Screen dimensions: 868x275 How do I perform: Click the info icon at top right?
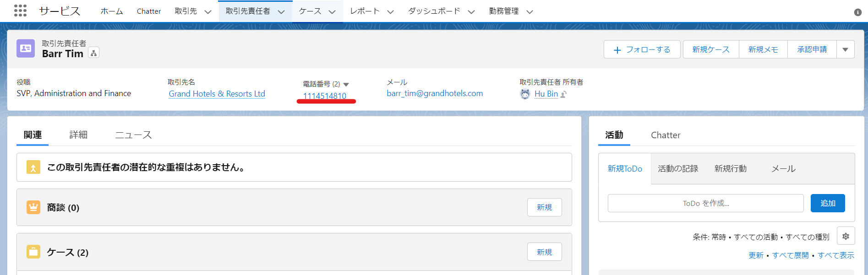click(x=857, y=12)
